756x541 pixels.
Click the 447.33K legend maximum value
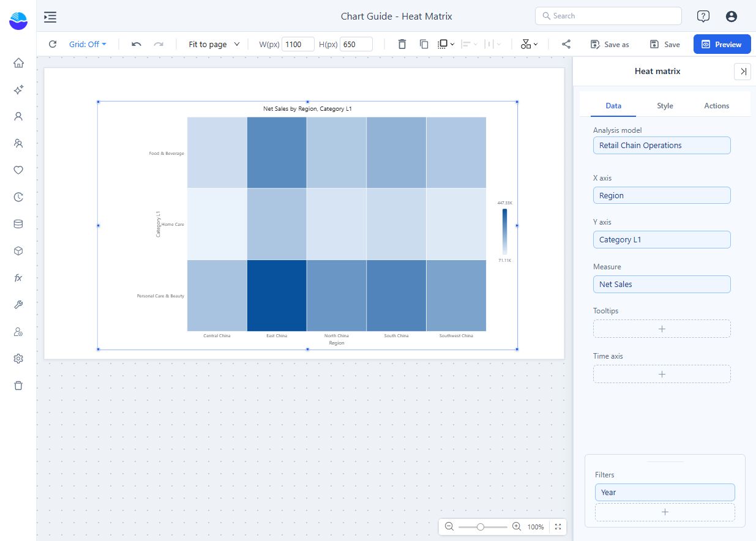tap(504, 203)
